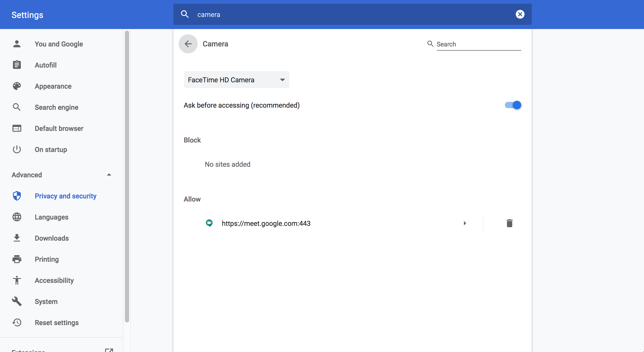
Task: Expand https://meet.google.com:443 permissions
Action: tap(465, 223)
